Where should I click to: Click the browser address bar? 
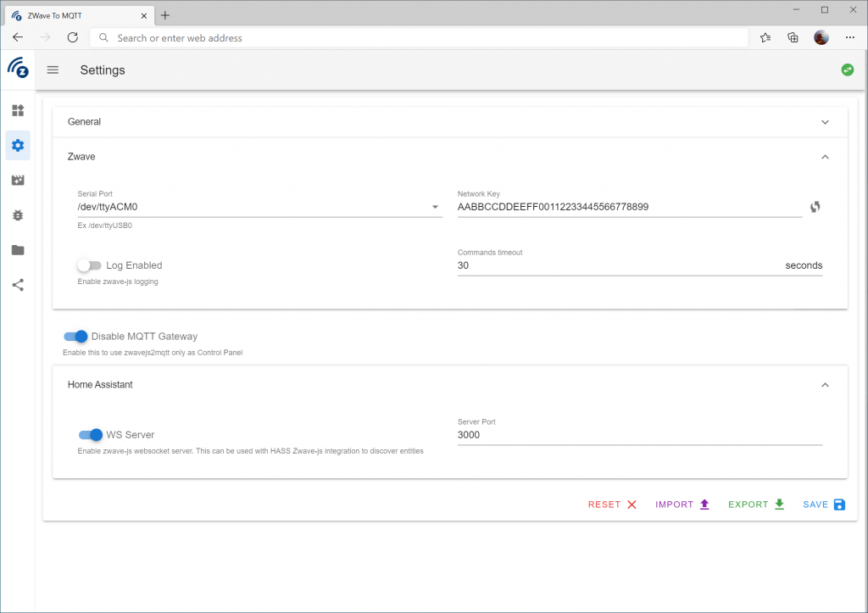419,37
